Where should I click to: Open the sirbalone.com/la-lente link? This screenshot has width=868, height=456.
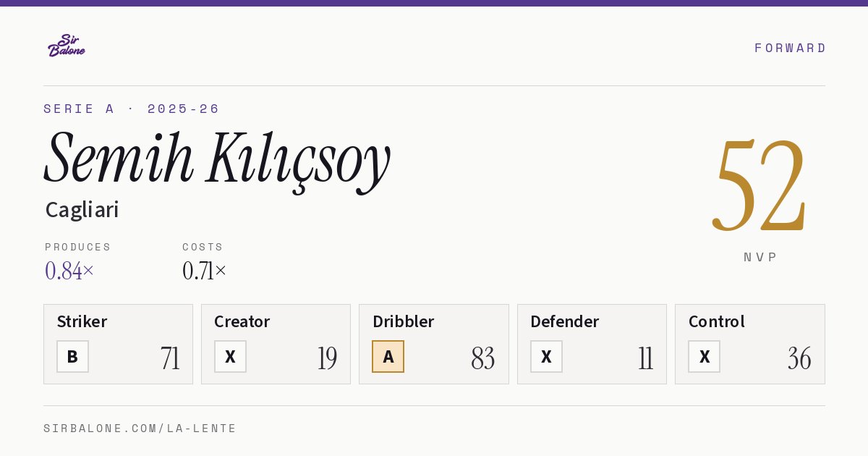pos(140,428)
